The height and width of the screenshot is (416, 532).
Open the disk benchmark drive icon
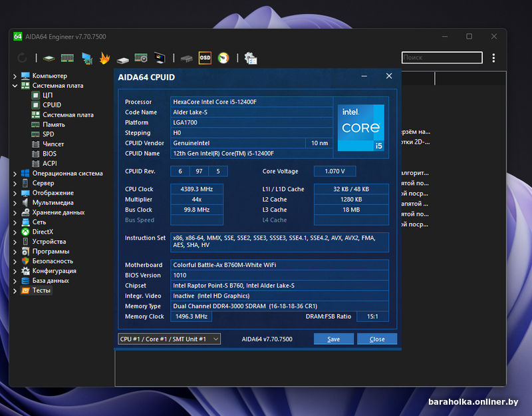(122, 60)
